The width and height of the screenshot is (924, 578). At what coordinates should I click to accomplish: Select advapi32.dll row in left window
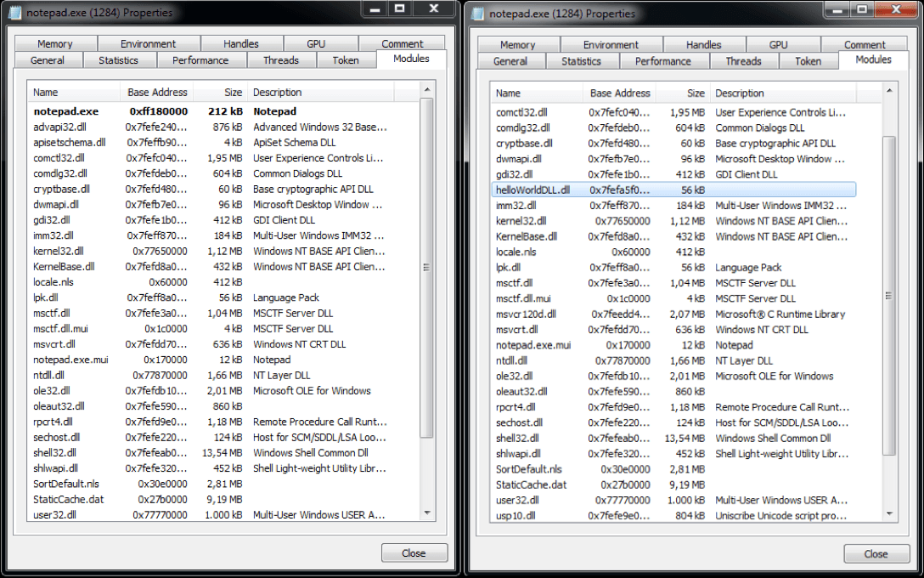[211, 127]
